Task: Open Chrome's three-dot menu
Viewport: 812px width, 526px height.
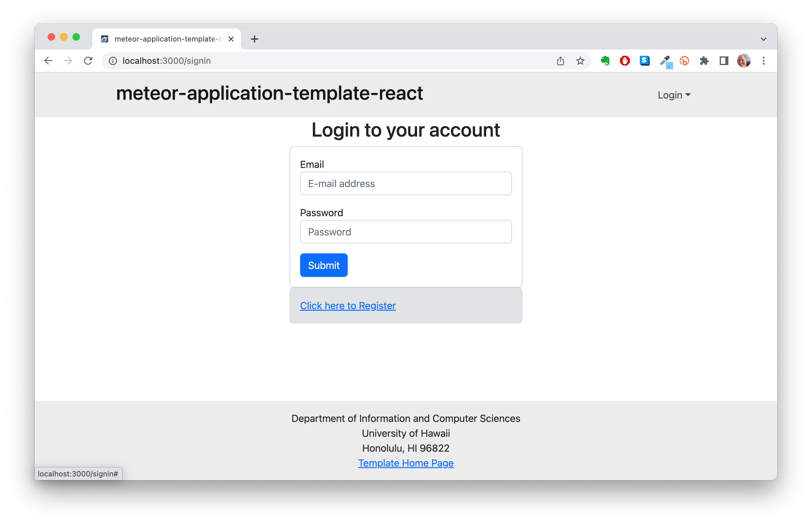Action: pos(764,61)
